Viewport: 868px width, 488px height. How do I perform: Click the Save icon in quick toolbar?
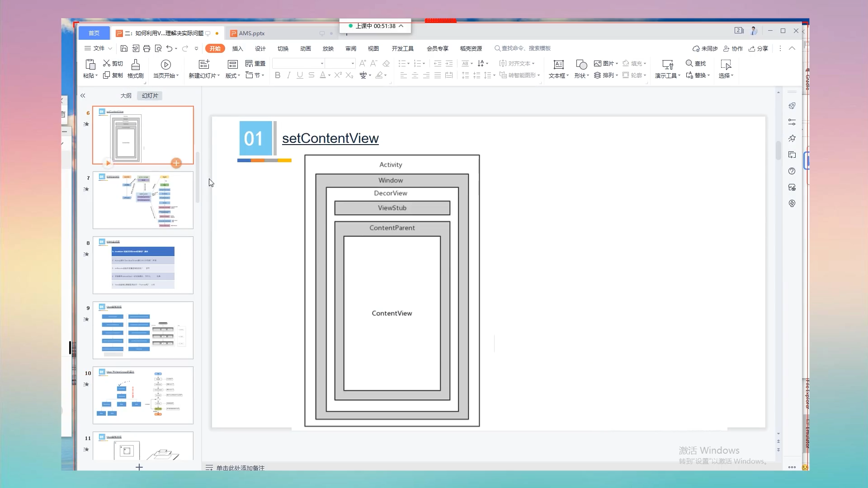coord(124,48)
